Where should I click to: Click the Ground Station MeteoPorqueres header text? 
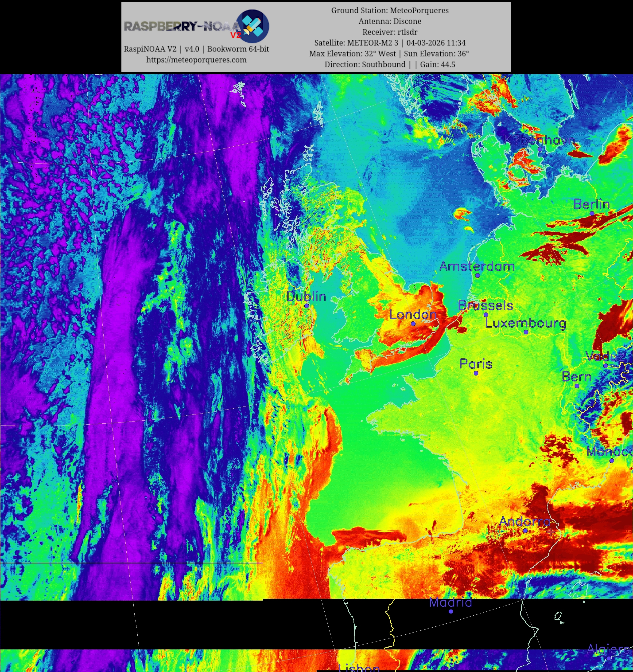pos(390,11)
